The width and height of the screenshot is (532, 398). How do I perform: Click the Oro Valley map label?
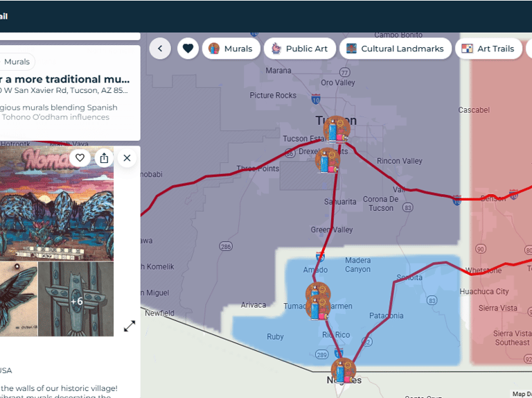(x=338, y=83)
